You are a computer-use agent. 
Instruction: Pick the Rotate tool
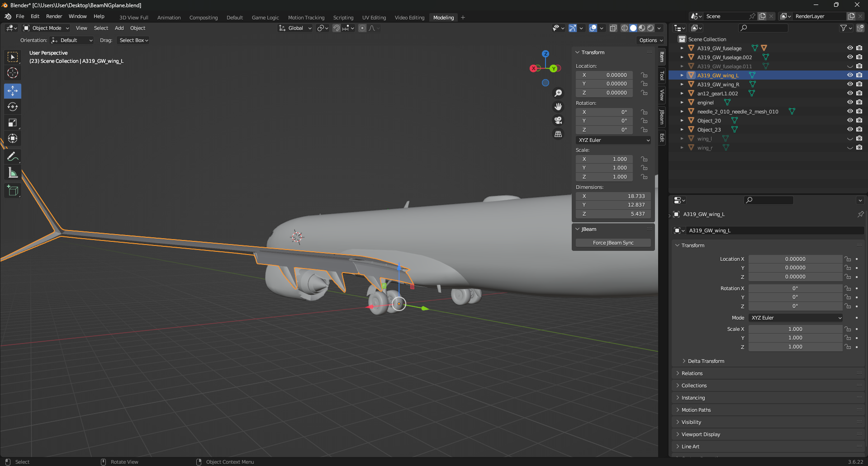coord(13,107)
